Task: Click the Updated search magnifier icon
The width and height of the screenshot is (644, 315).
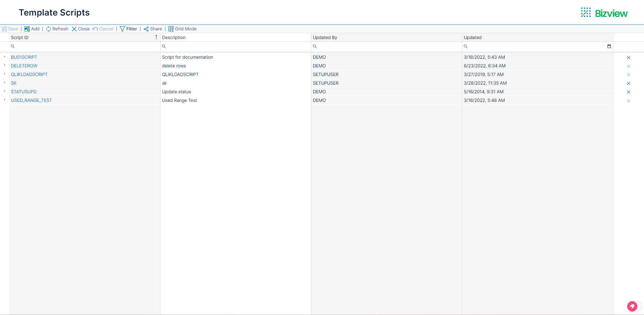Action: pyautogui.click(x=466, y=46)
